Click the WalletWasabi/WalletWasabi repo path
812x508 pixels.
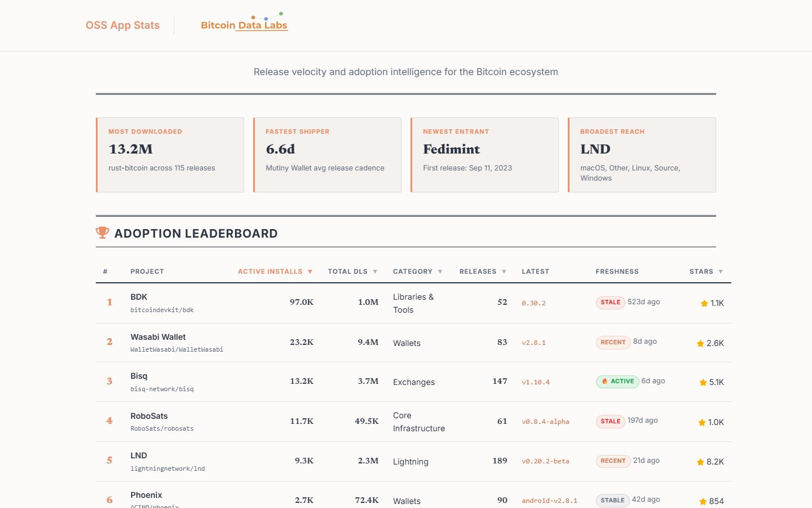click(176, 349)
